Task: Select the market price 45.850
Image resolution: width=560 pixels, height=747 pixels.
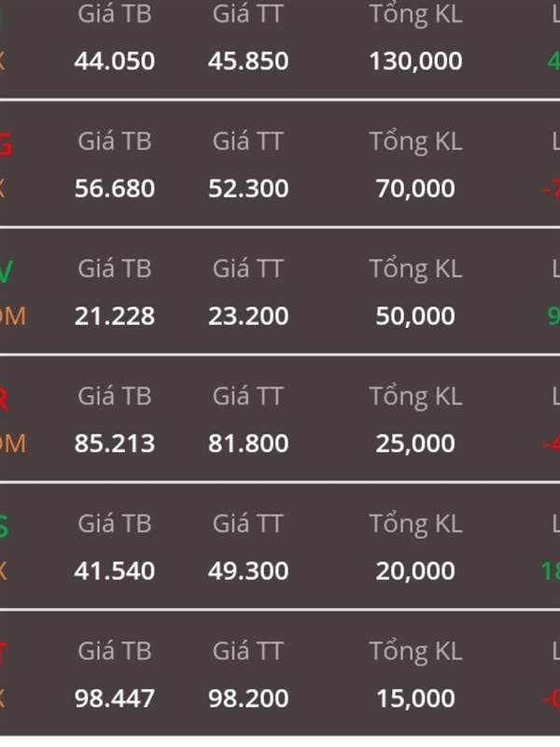Action: pyautogui.click(x=248, y=61)
